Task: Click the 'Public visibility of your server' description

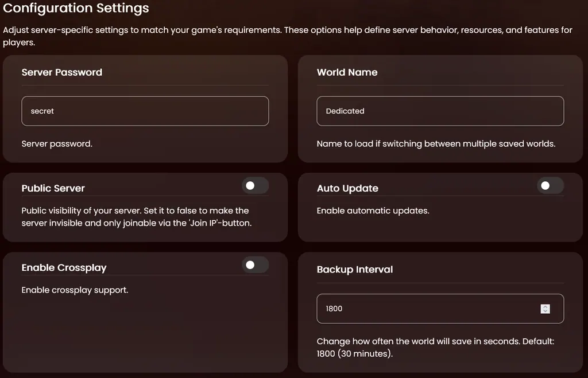Action: tap(137, 217)
